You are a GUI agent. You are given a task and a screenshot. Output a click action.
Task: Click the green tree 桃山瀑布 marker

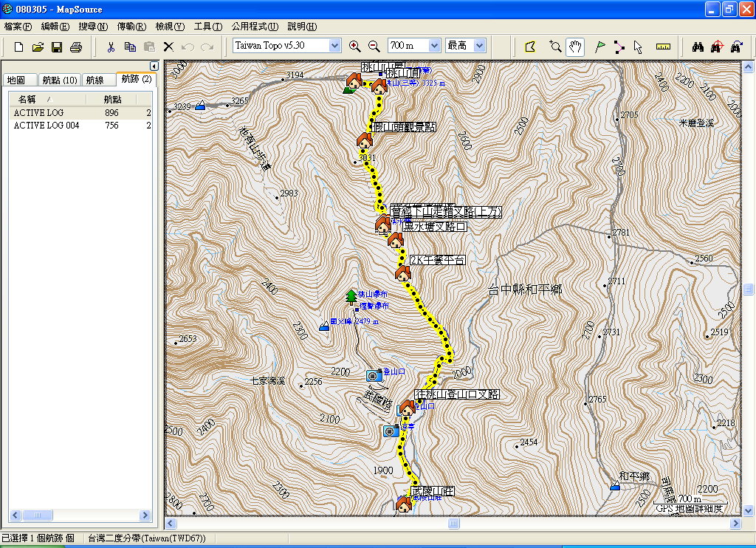tap(351, 297)
